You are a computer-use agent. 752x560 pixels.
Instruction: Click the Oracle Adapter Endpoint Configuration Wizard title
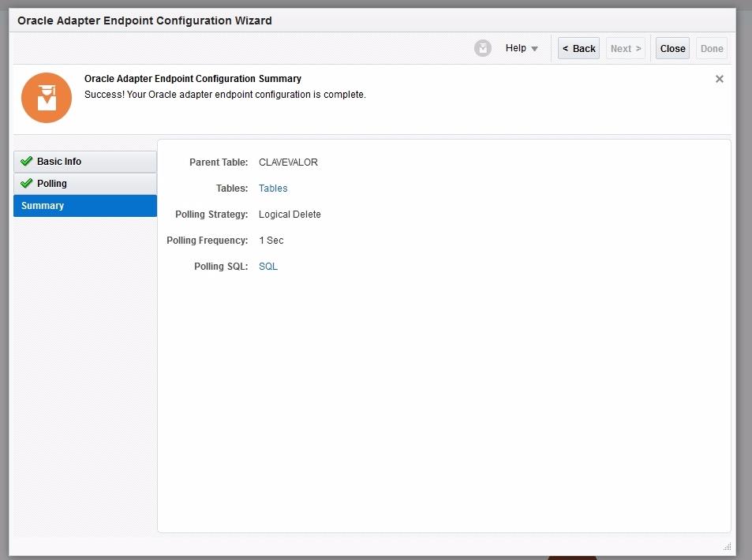tap(144, 21)
